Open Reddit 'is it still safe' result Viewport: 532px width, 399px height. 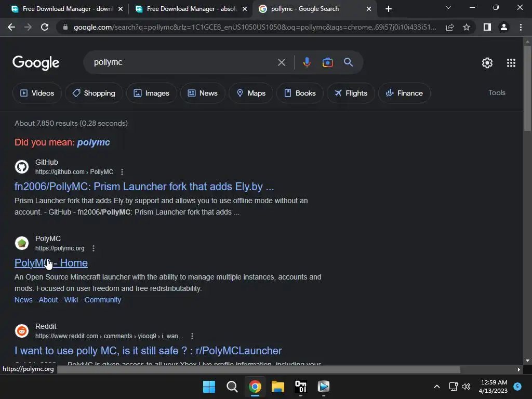tap(148, 351)
